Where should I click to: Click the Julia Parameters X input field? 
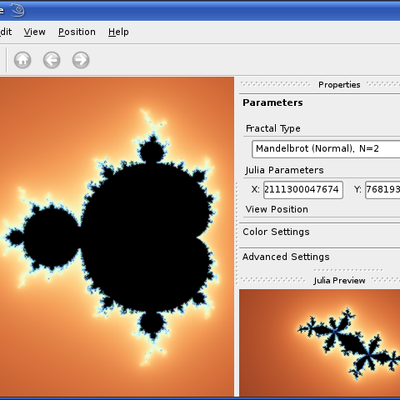click(303, 190)
